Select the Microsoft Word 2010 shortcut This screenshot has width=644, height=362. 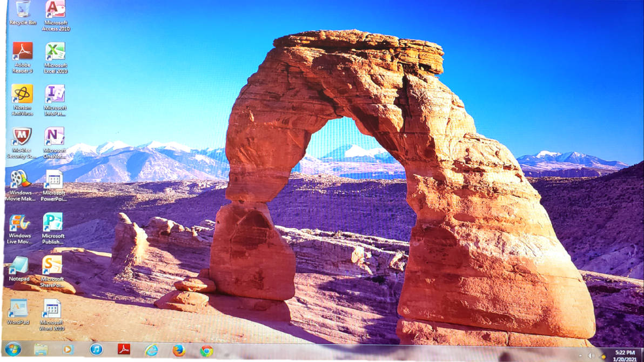(x=52, y=315)
